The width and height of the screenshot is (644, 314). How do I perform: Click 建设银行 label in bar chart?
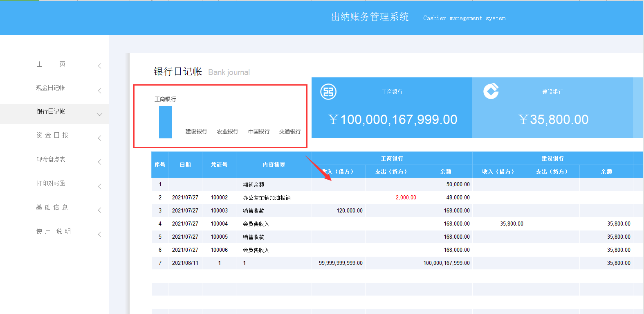(196, 132)
